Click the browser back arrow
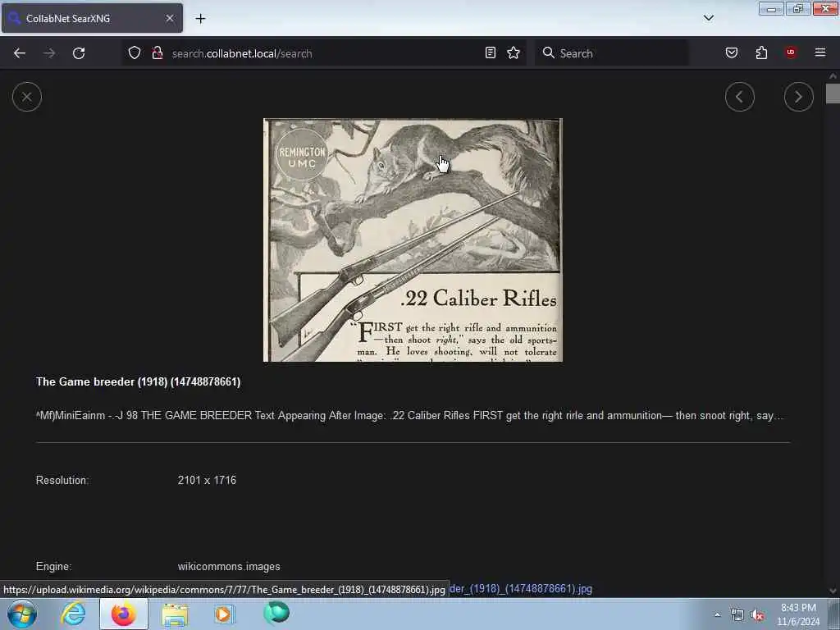The image size is (840, 630). pyautogui.click(x=20, y=53)
